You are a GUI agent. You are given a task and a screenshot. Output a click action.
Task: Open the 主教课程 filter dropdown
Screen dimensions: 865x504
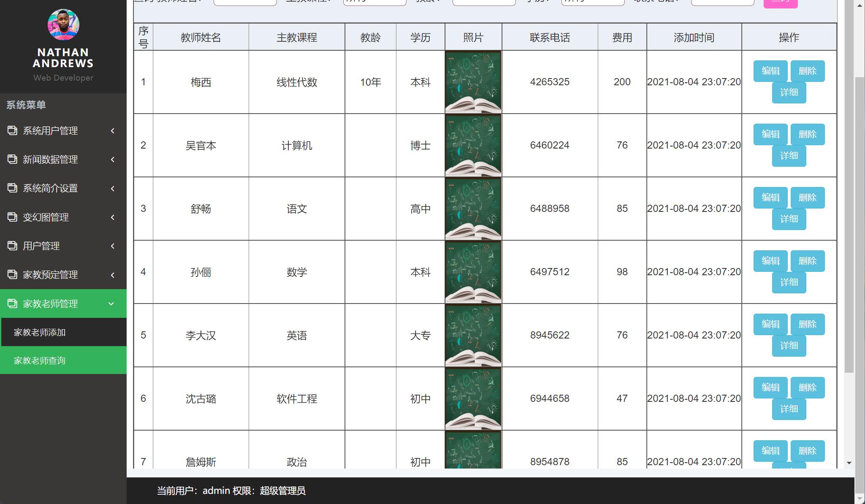coord(374,3)
